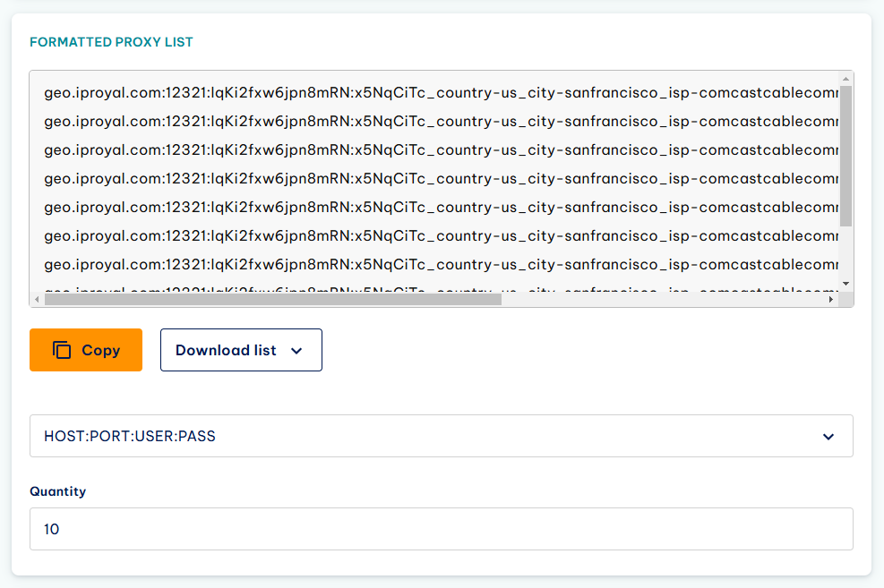Click the scroll up arrow in proxy list

tap(845, 79)
